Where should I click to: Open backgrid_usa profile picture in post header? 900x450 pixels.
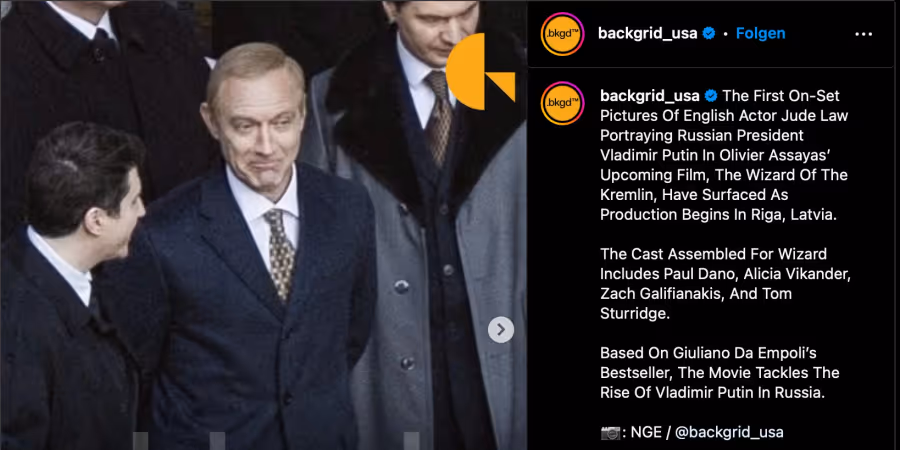(x=562, y=34)
